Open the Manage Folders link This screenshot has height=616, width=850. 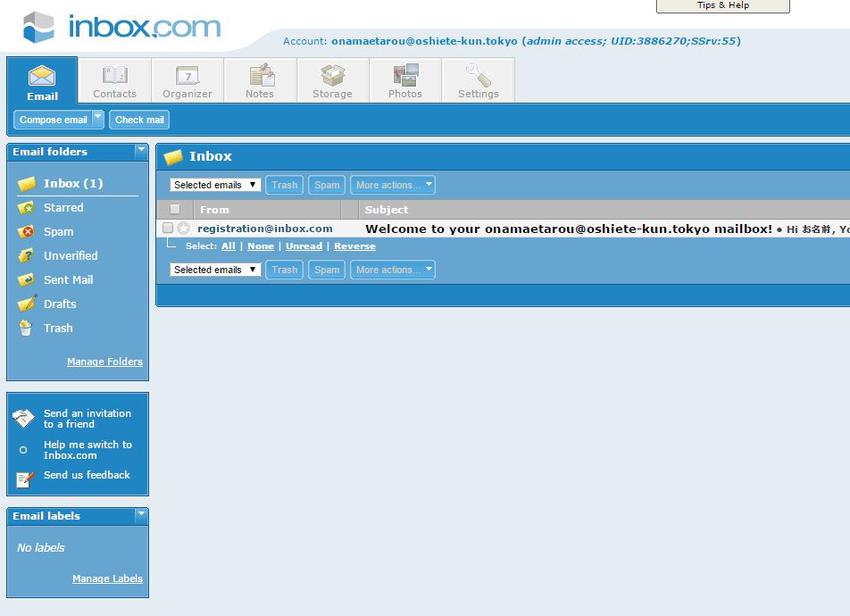pos(104,362)
